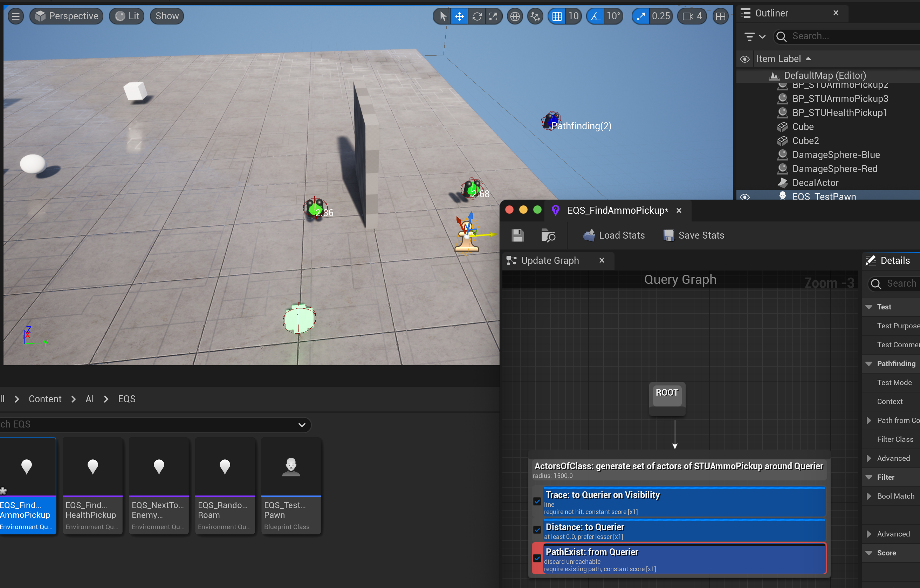Viewport: 920px width, 588px height.
Task: Activate the Scale tool
Action: coord(494,16)
